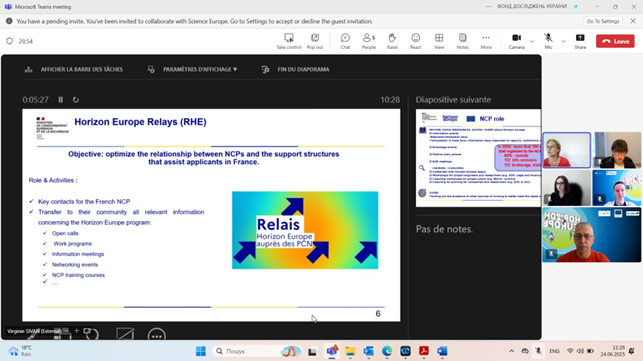Click the 'Open calls' bullet text
Screen dimensions: 643x361
click(x=65, y=233)
